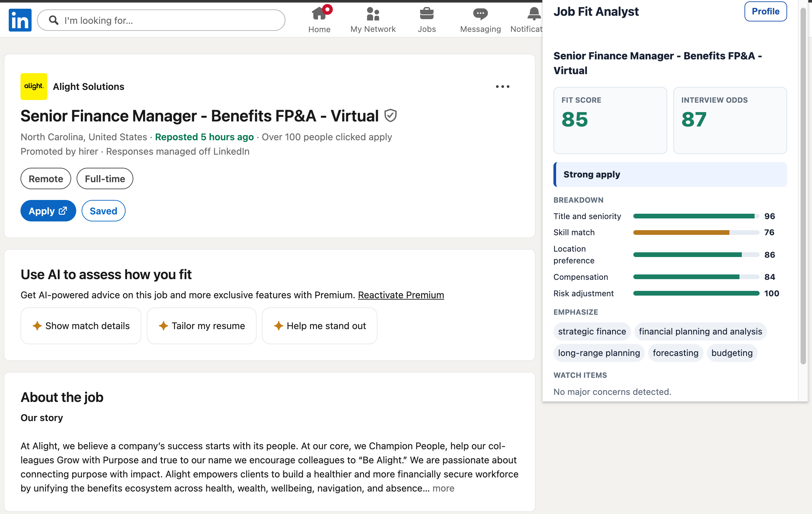Select the 'budgeting' chip

(732, 353)
